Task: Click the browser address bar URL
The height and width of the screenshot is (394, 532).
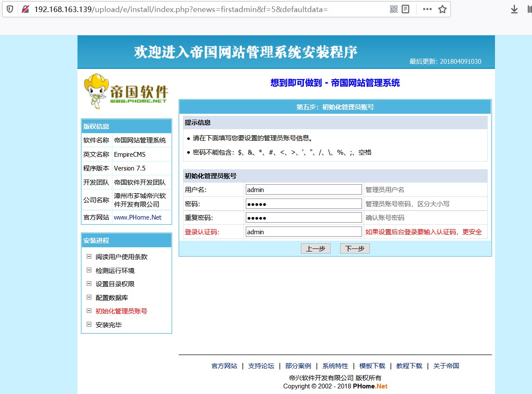Action: click(181, 9)
